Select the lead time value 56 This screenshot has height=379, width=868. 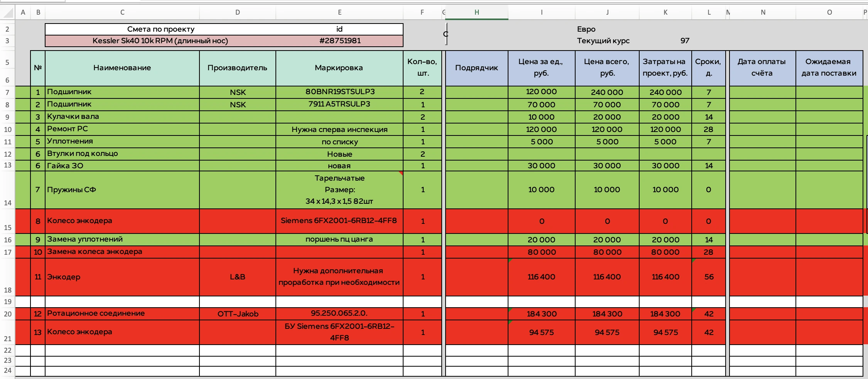[709, 277]
